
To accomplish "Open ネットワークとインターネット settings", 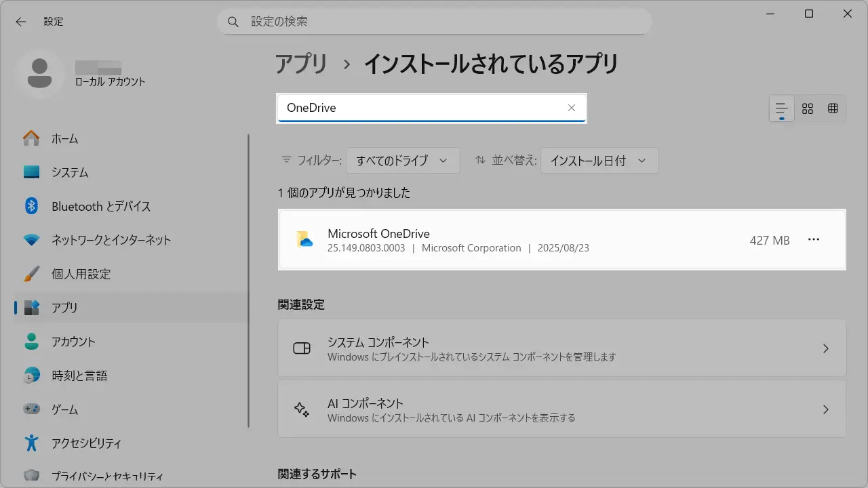I will [131, 240].
